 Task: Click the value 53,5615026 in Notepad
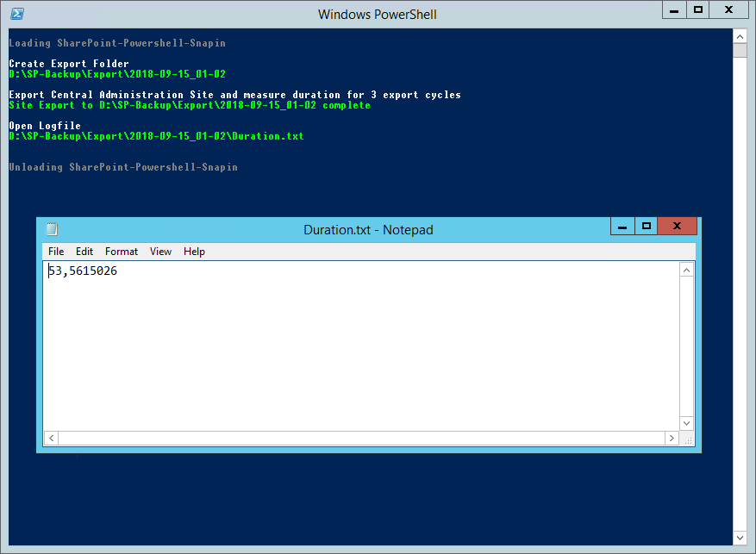point(83,271)
